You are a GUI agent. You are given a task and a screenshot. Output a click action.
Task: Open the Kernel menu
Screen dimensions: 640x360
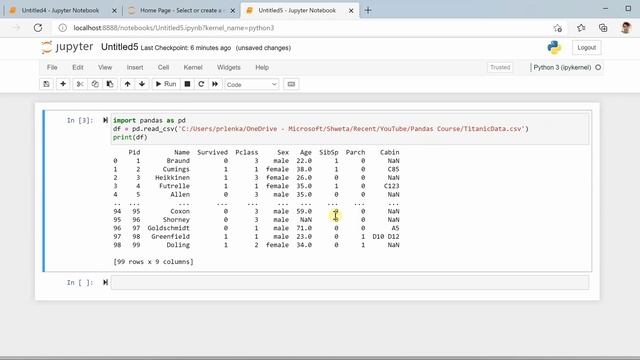(193, 67)
